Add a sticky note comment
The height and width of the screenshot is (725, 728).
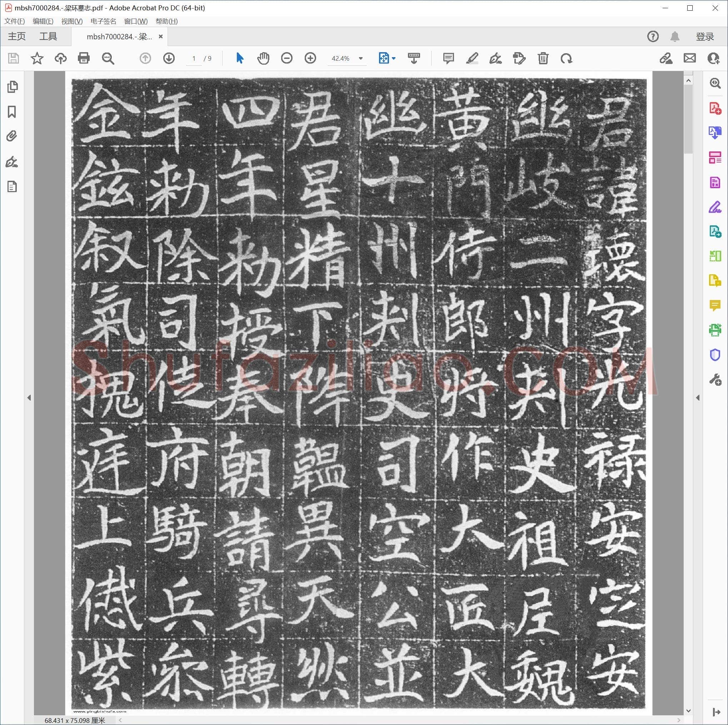tap(448, 59)
